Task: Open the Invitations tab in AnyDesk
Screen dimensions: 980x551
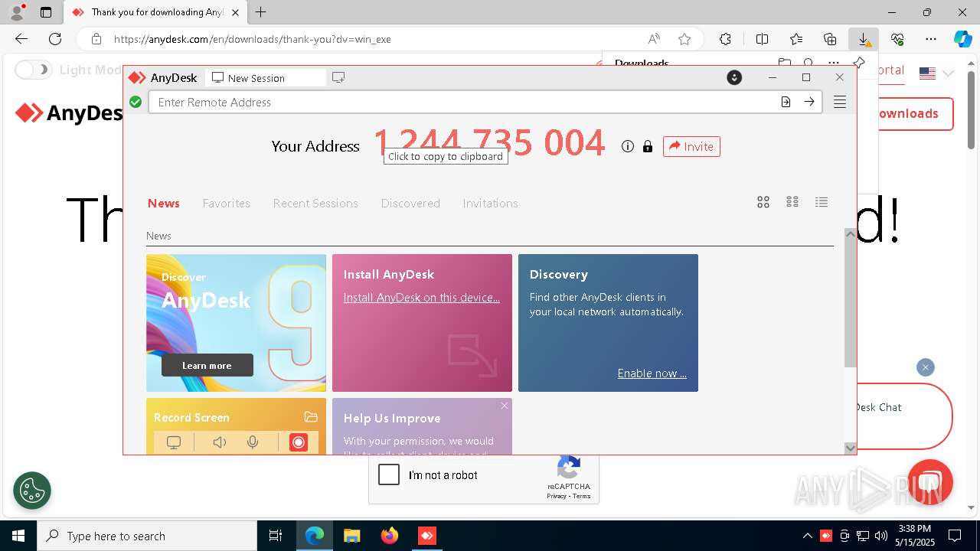Action: (x=490, y=203)
